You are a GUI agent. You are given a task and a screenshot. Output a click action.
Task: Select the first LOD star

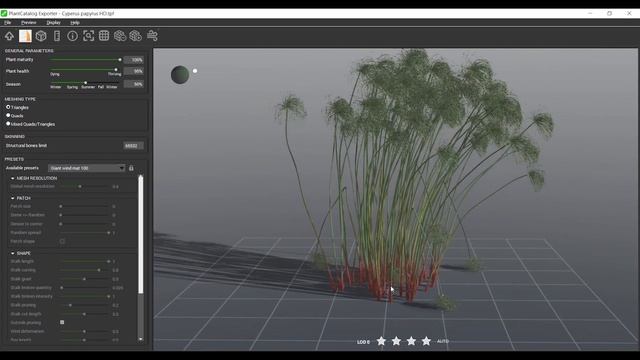[381, 341]
